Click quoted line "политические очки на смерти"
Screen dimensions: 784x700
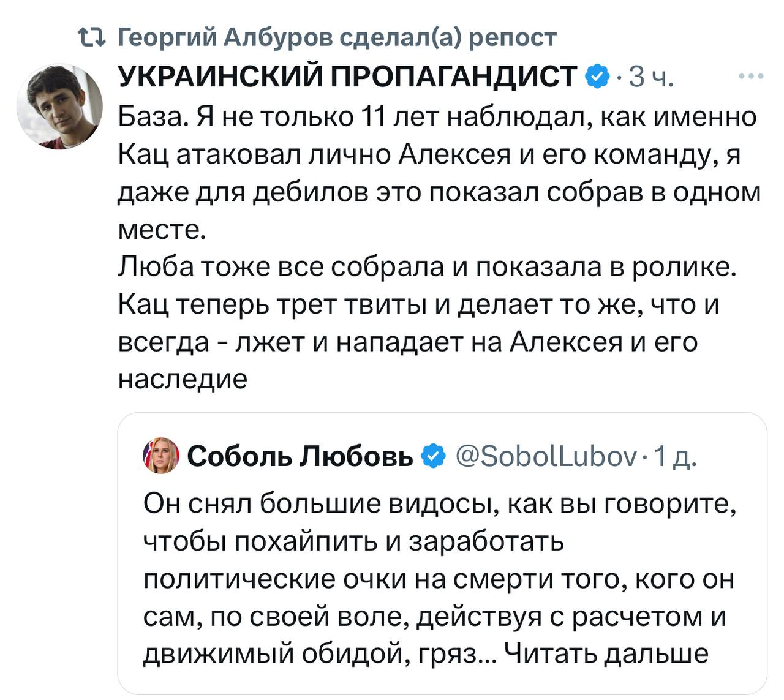click(x=439, y=579)
